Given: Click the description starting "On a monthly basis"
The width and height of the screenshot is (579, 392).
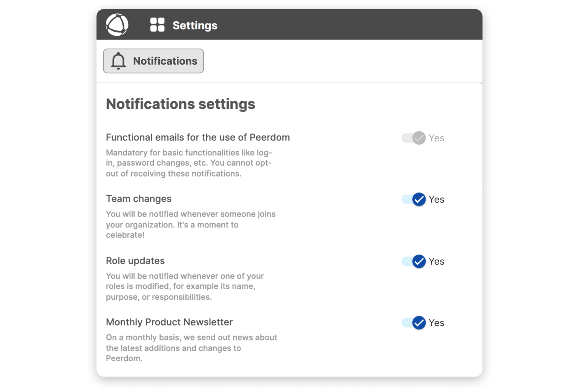Looking at the screenshot, I should point(191,348).
